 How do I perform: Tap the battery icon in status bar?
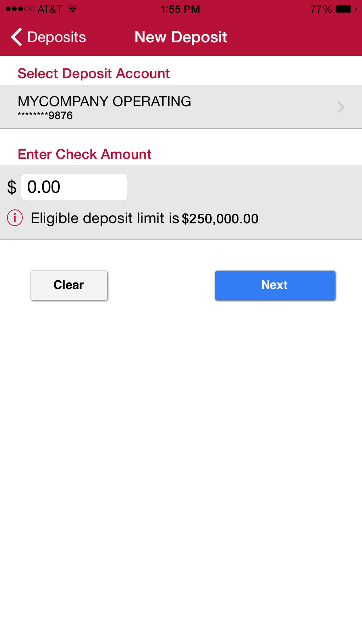[346, 9]
